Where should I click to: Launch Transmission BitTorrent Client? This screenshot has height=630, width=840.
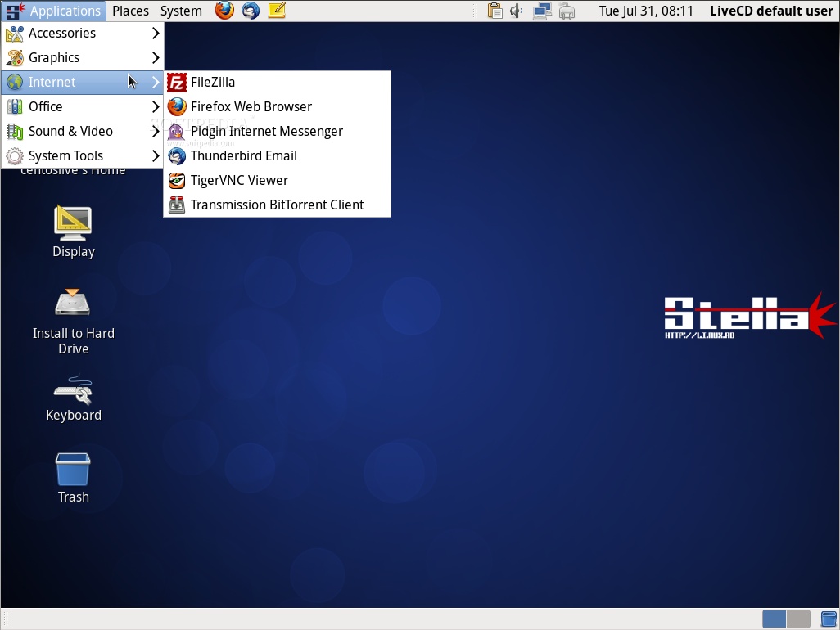[277, 205]
